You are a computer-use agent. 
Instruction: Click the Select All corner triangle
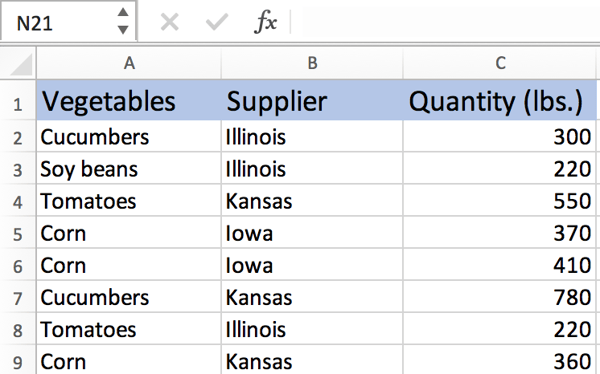21,64
